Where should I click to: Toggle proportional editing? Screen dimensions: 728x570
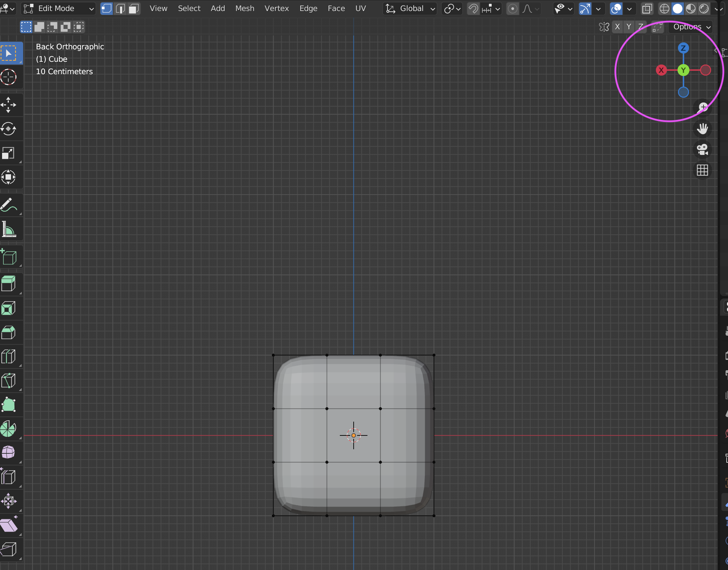coord(513,9)
